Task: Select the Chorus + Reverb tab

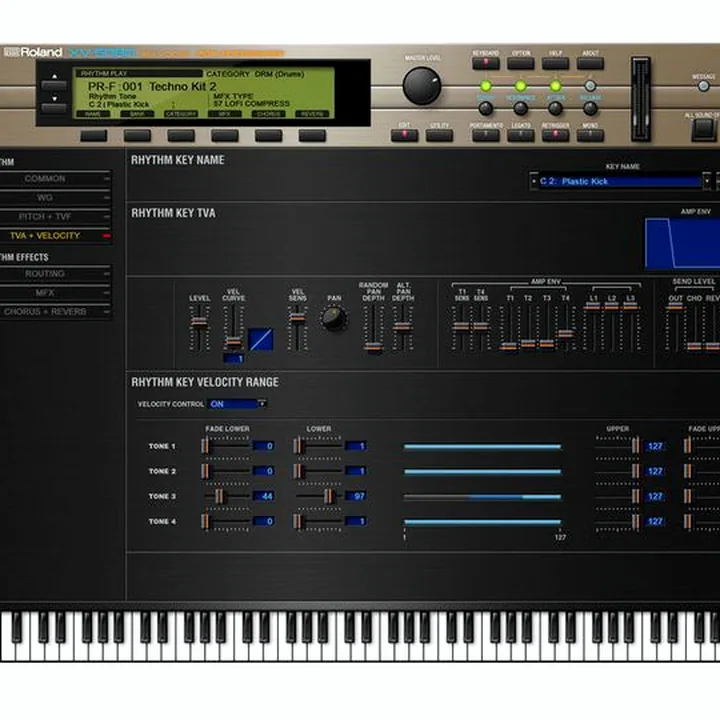Action: pyautogui.click(x=55, y=312)
